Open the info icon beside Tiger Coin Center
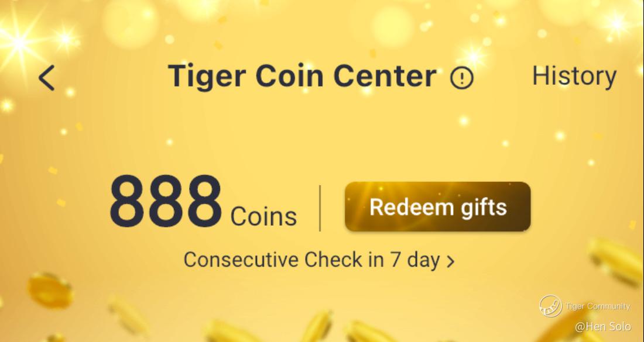Image resolution: width=644 pixels, height=342 pixels. [462, 78]
